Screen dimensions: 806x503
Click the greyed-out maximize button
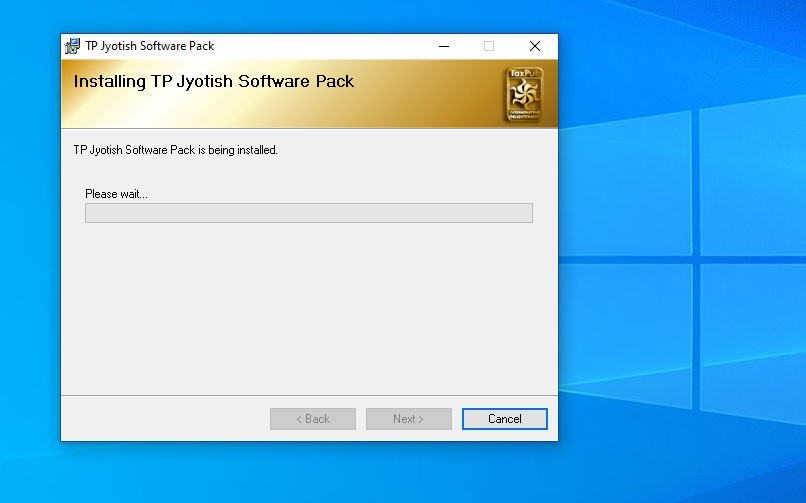click(x=489, y=46)
